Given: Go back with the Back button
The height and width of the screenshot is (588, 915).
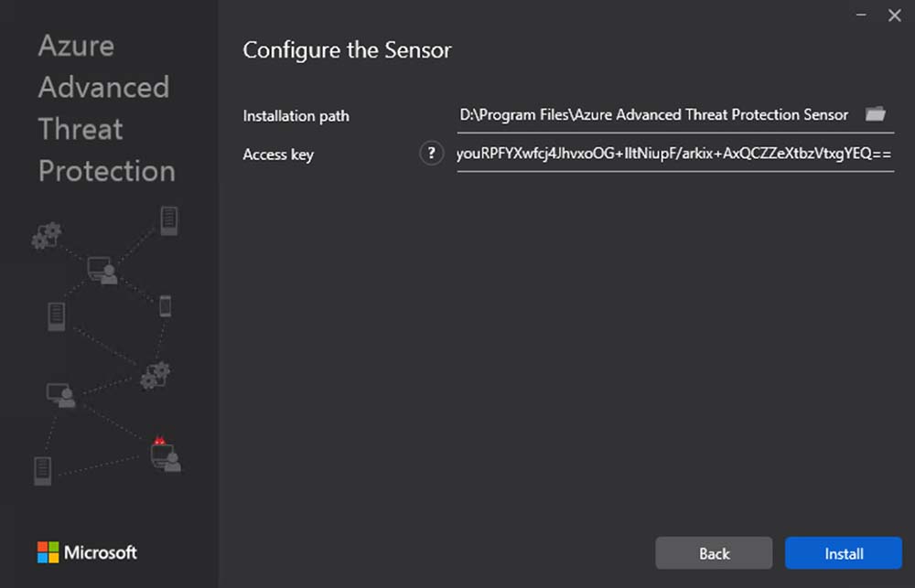Looking at the screenshot, I should click(714, 553).
